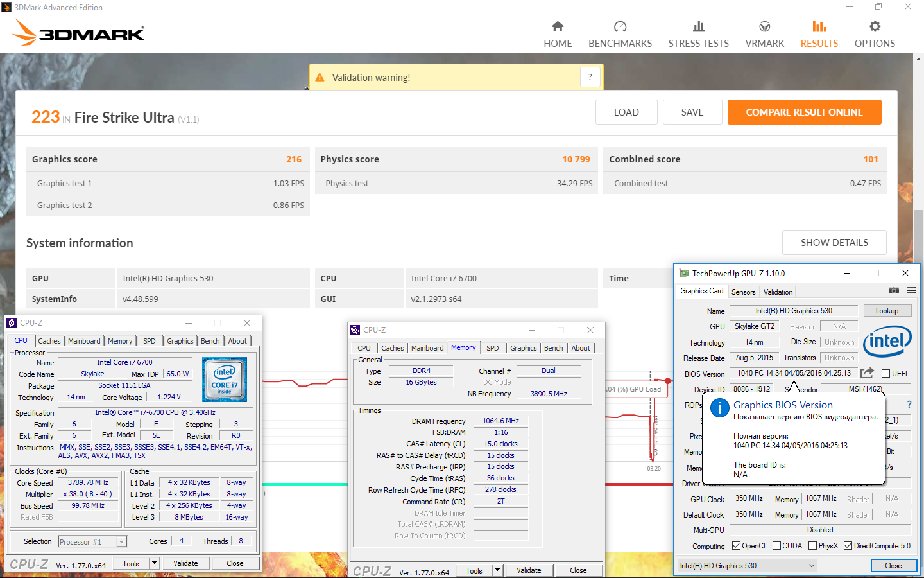Click the DRAM Frequency value '1064.6 MHz'
The width and height of the screenshot is (924, 578).
tap(501, 421)
